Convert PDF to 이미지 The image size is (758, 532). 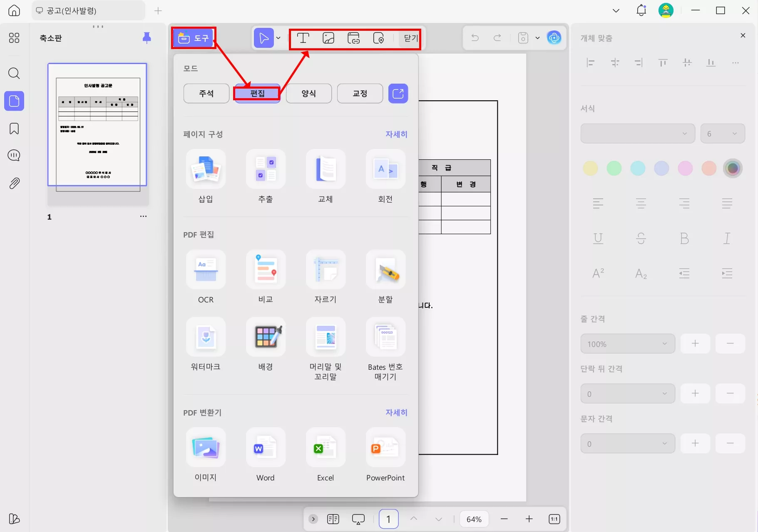(206, 455)
